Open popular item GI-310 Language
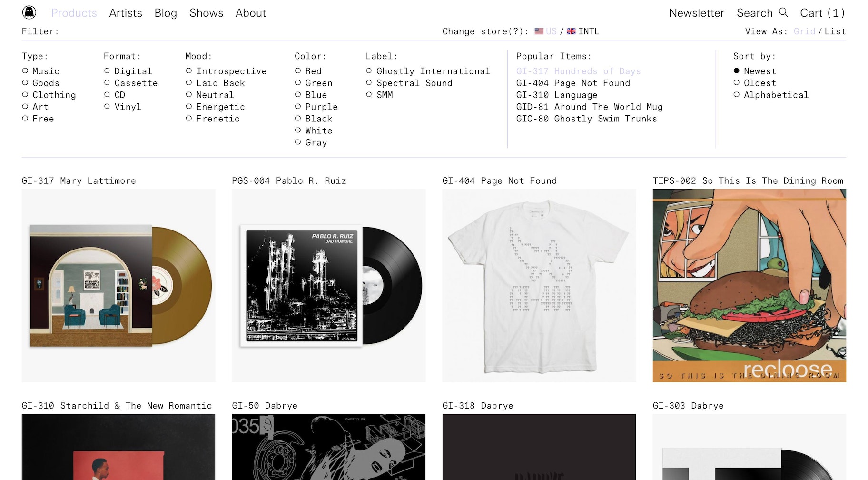Image resolution: width=868 pixels, height=480 pixels. [x=556, y=95]
